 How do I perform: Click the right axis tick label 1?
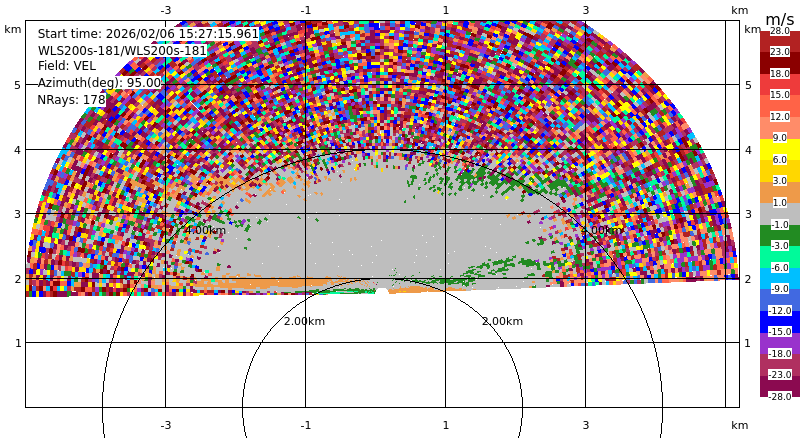[748, 343]
